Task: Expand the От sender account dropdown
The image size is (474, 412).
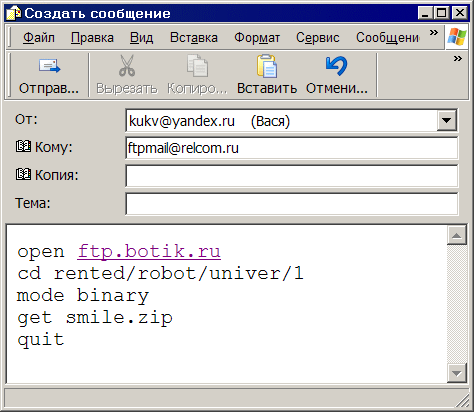Action: coord(447,120)
